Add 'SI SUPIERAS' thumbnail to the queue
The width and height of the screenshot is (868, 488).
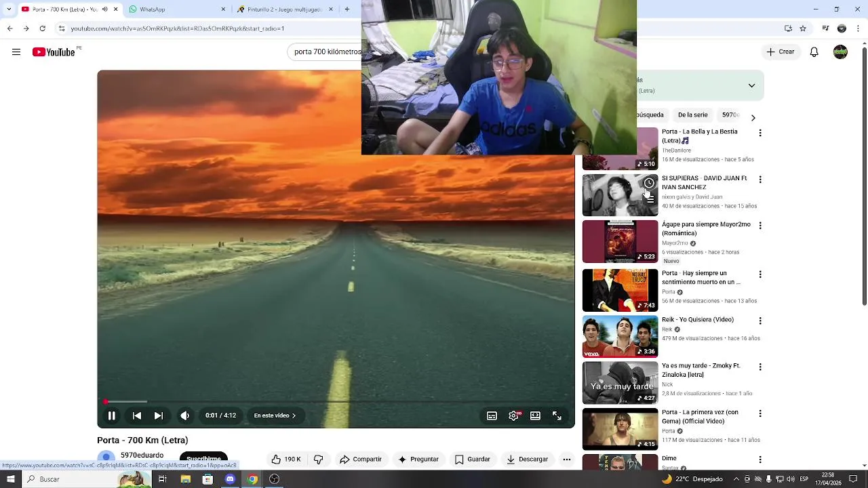click(649, 199)
